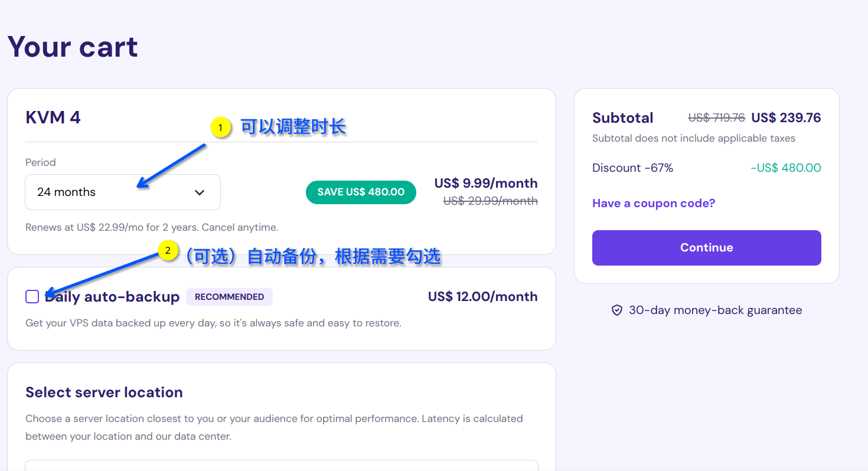Screen dimensions: 868x471
Task: Click the server location selector at the bottom
Action: point(281,465)
